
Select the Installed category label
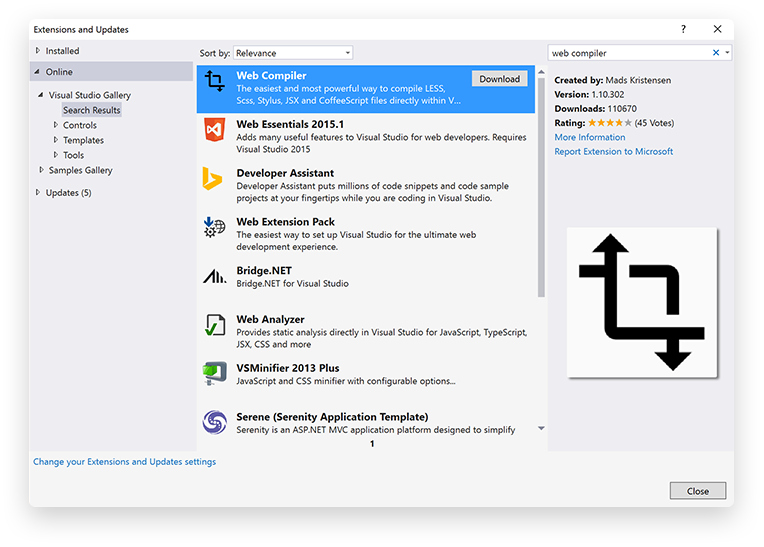tap(62, 51)
